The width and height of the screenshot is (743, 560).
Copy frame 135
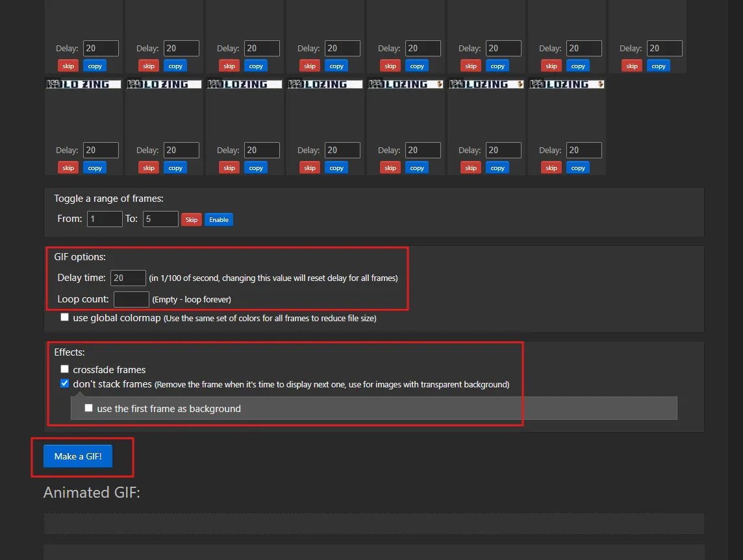[x=578, y=168]
